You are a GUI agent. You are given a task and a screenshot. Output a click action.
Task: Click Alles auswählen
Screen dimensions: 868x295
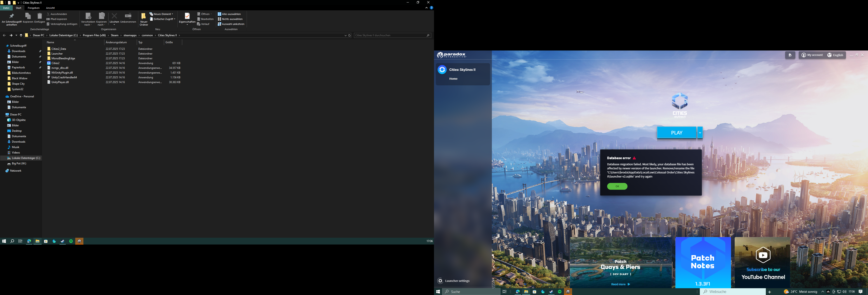pos(229,14)
